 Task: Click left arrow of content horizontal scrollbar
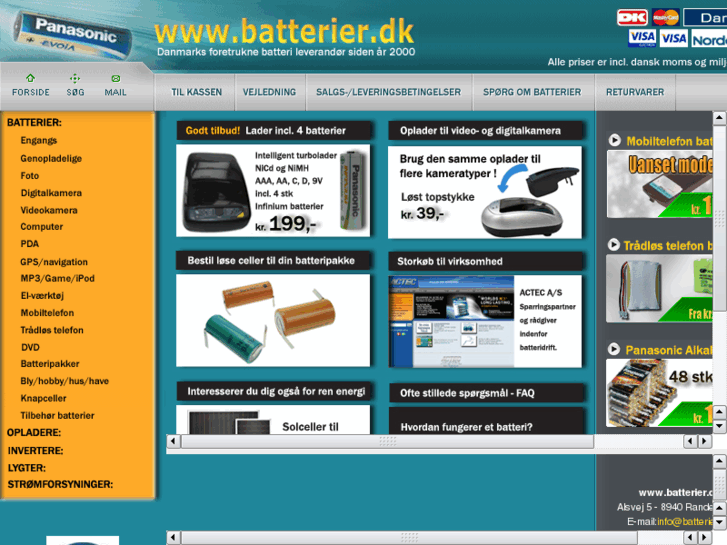[x=173, y=441]
